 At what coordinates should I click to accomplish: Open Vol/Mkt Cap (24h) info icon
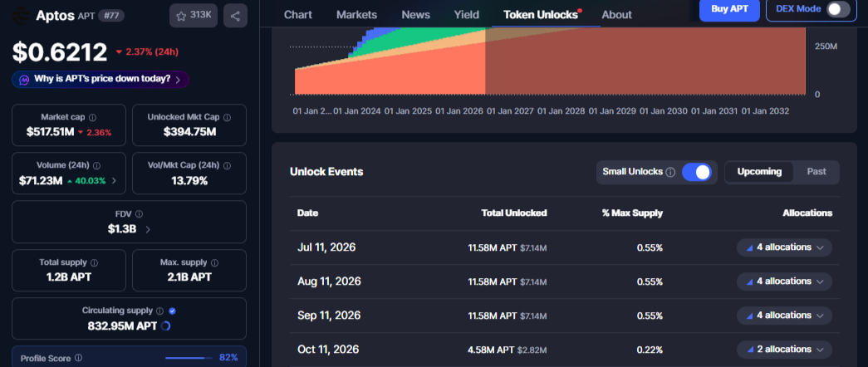(227, 165)
